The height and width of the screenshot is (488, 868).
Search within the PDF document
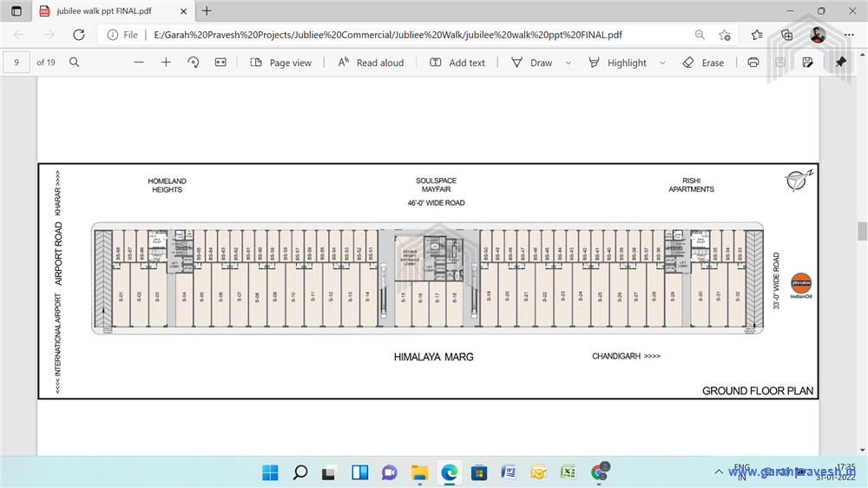tap(75, 63)
